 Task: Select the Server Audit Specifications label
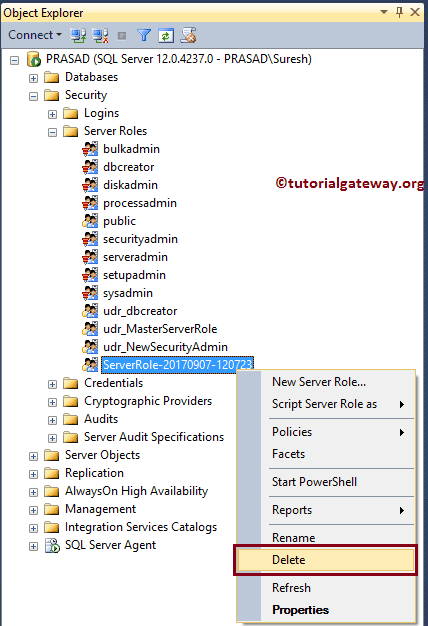(154, 437)
